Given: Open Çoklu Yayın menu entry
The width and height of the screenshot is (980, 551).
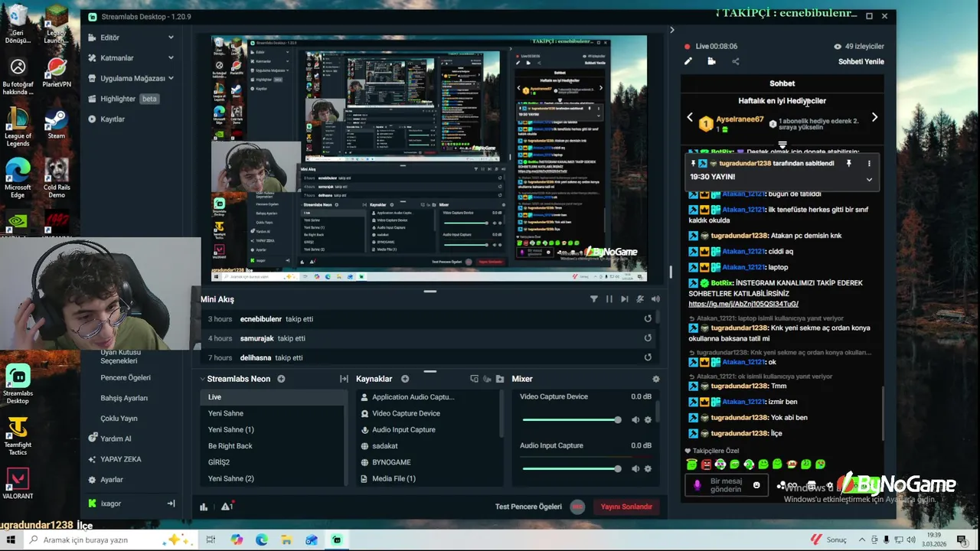Looking at the screenshot, I should click(x=119, y=419).
